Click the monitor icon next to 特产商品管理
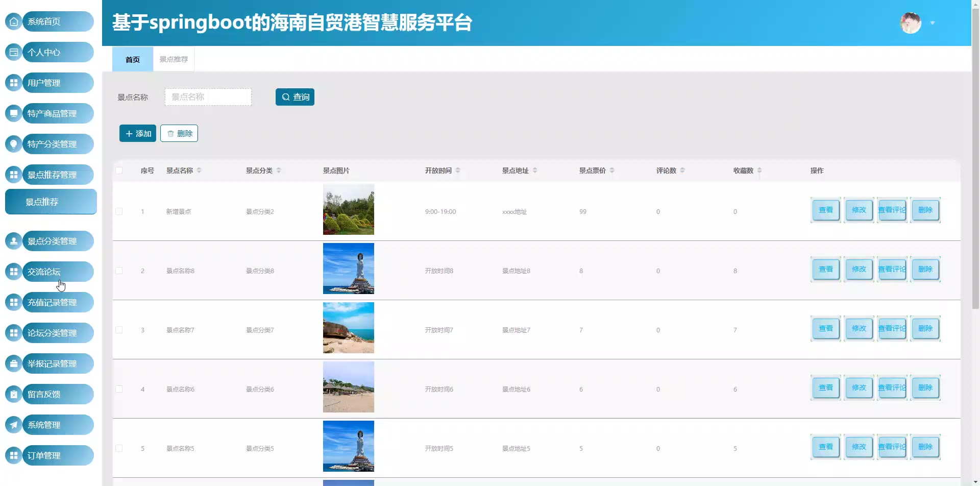 pos(14,113)
